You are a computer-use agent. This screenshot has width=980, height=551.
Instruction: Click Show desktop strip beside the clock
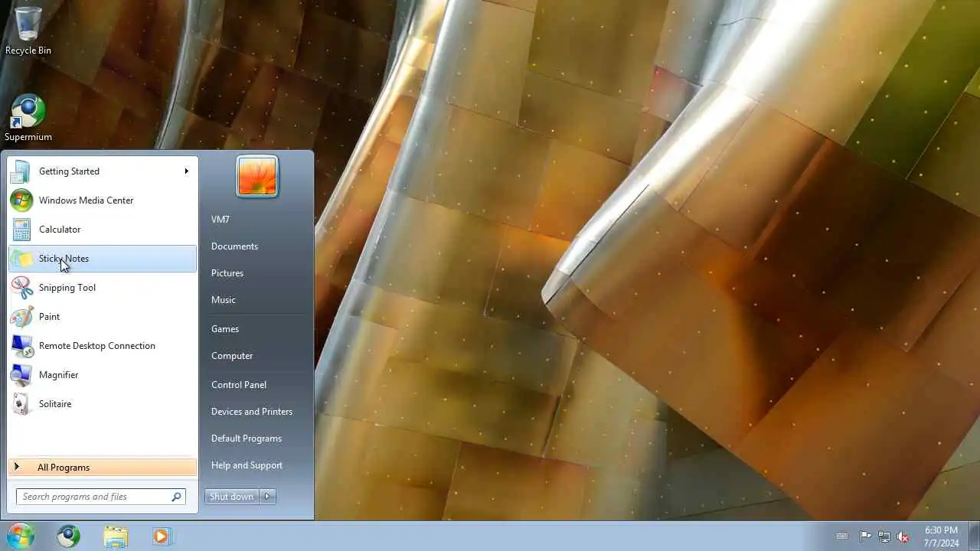point(974,536)
